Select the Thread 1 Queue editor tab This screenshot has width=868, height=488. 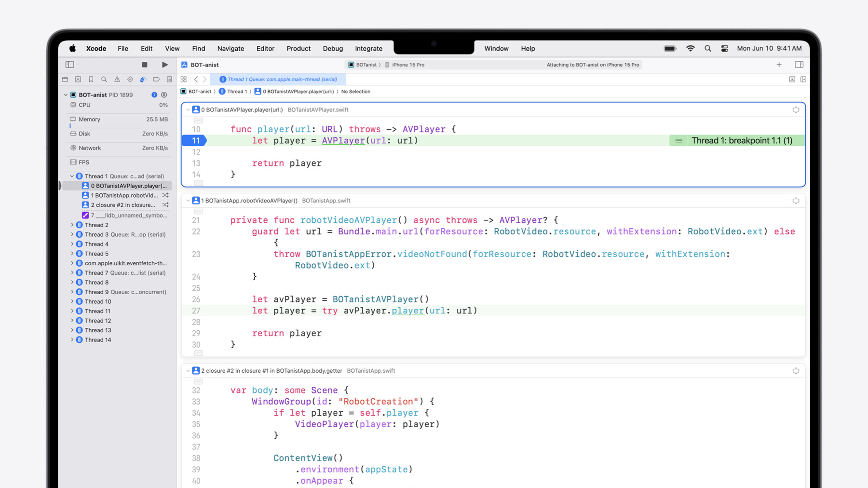point(279,79)
